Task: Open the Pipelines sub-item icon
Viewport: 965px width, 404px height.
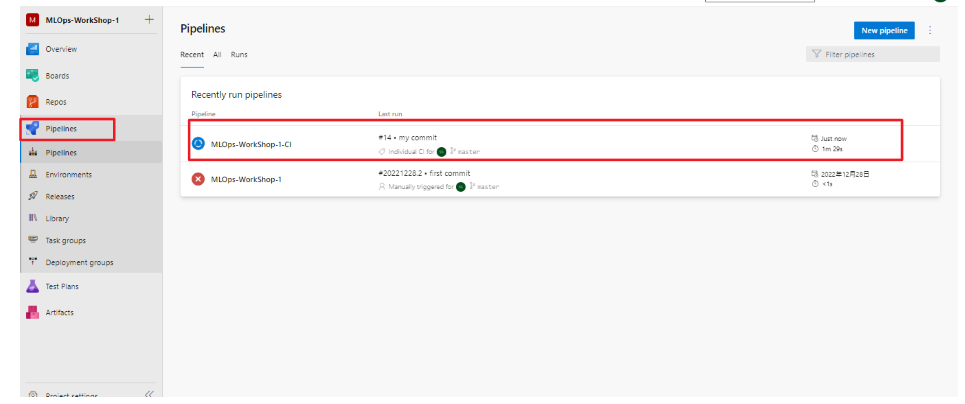Action: [33, 153]
